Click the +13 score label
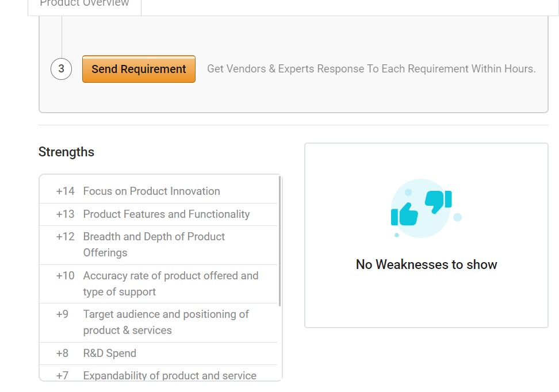The width and height of the screenshot is (559, 392). tap(65, 214)
